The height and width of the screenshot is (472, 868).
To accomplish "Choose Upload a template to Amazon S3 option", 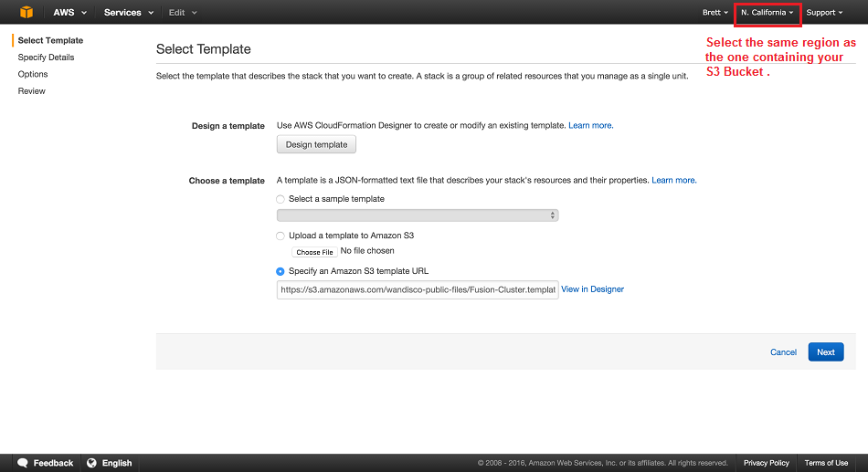I will 281,236.
